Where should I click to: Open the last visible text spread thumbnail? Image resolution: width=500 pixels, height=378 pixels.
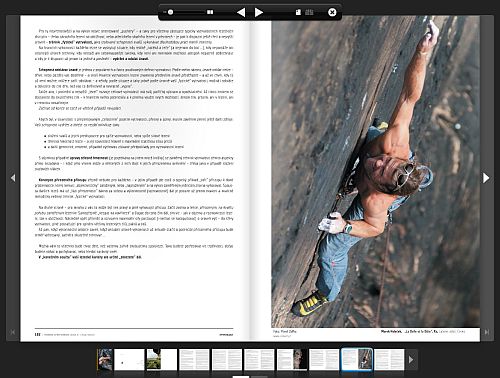[389, 360]
